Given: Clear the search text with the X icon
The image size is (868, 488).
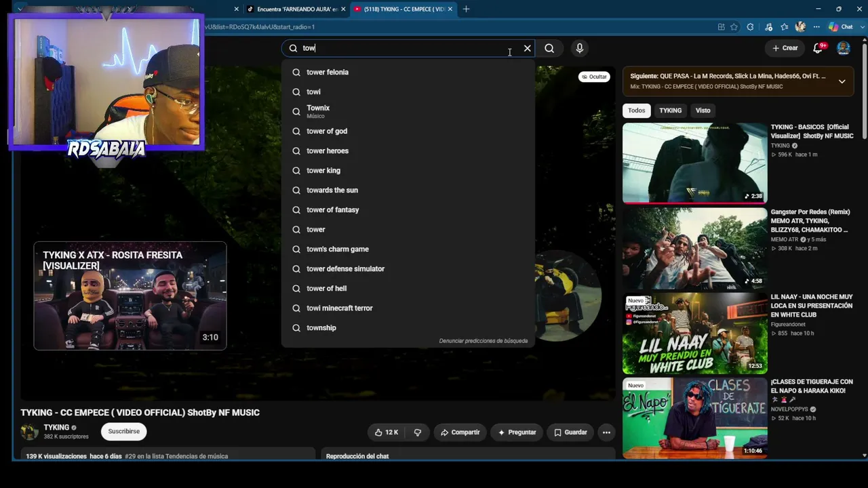Looking at the screenshot, I should (x=527, y=48).
